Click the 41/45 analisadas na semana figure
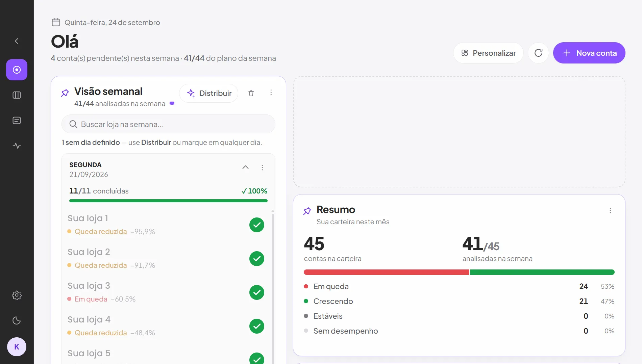This screenshot has width=642, height=364. [x=497, y=249]
